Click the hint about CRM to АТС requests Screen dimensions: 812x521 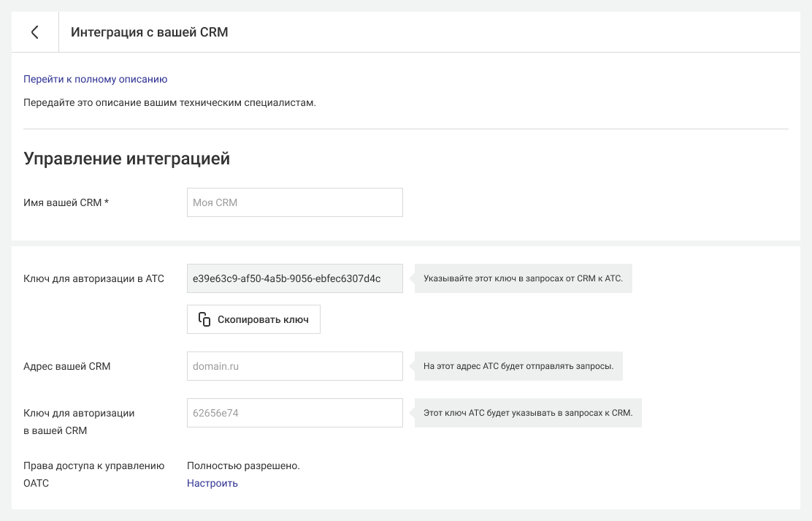[x=523, y=278]
